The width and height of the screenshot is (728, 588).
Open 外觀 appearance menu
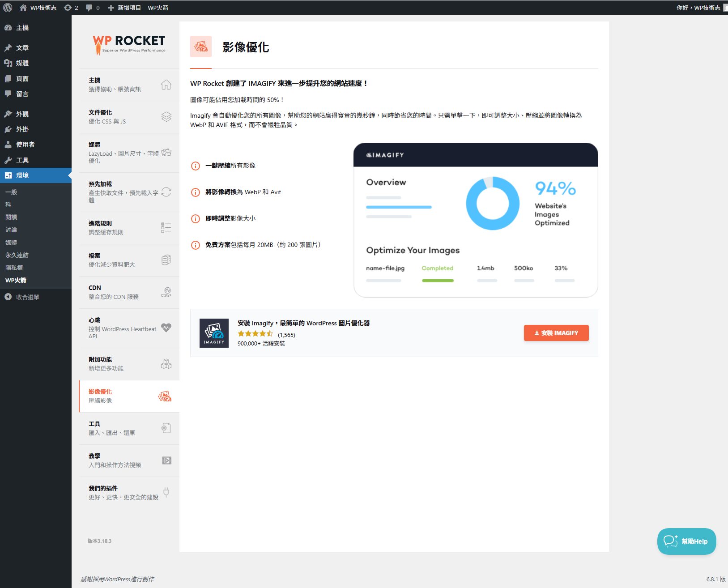36,114
